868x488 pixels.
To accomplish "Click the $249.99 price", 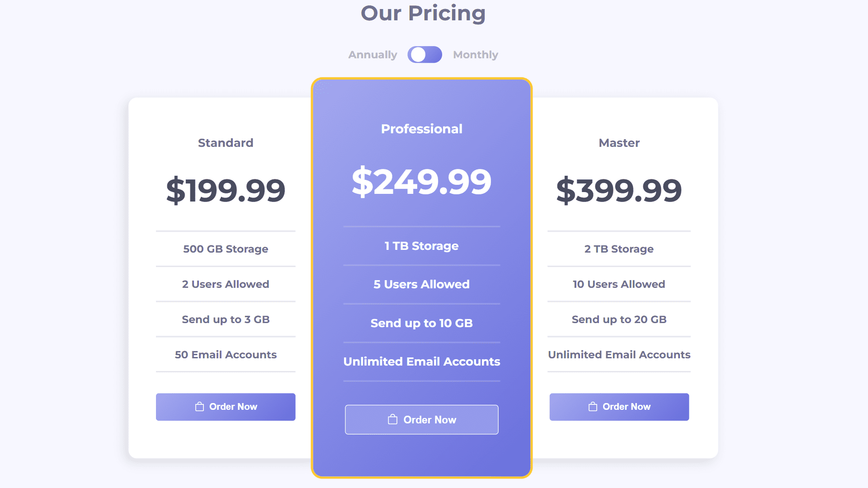I will (421, 182).
